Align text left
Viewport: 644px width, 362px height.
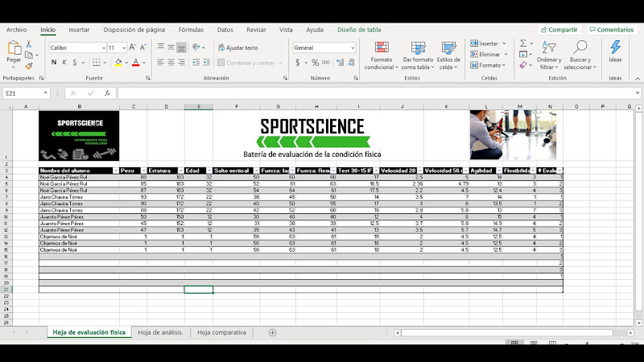tap(160, 63)
